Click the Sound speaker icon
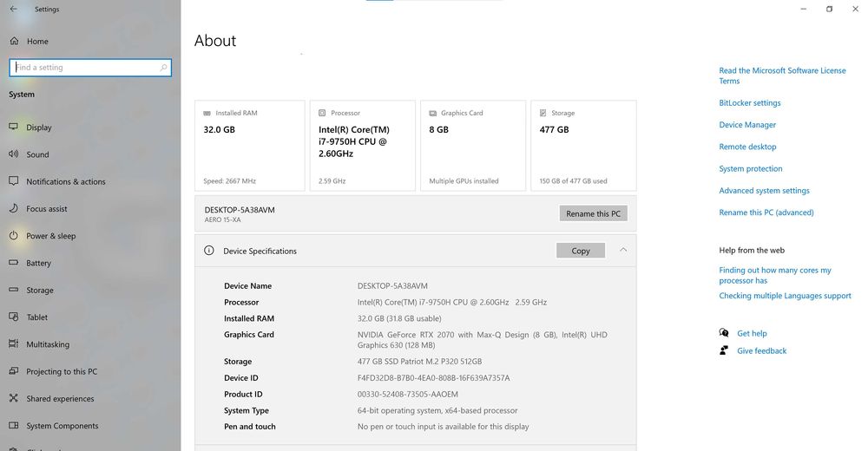 (14, 154)
